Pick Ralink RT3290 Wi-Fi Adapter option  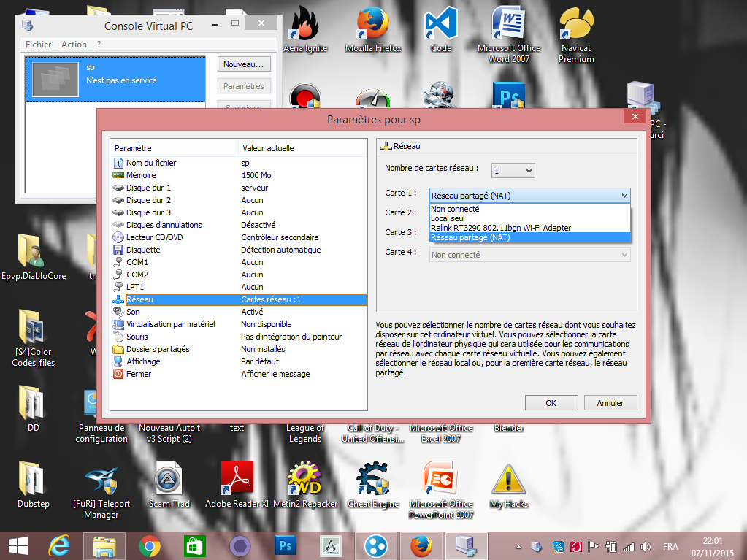pos(529,228)
